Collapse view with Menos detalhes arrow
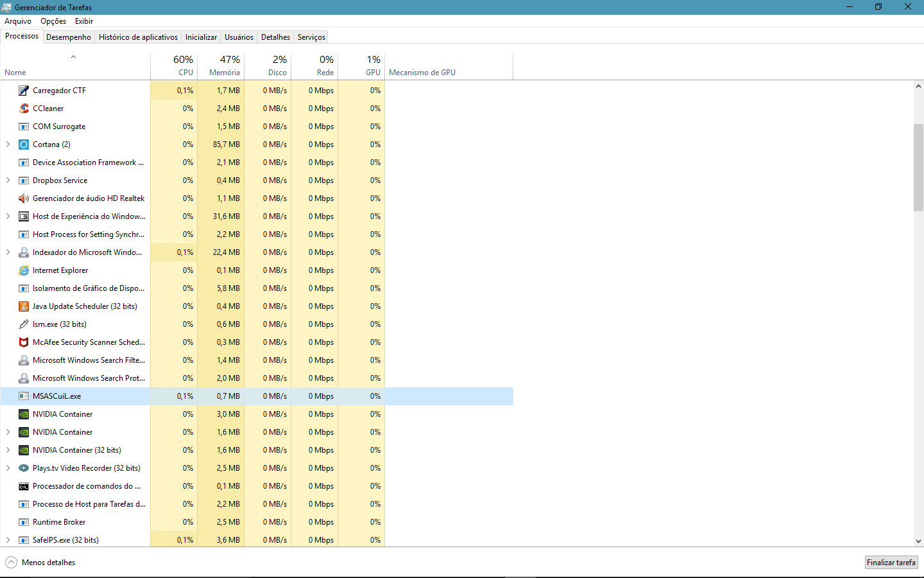This screenshot has width=924, height=578. click(11, 563)
